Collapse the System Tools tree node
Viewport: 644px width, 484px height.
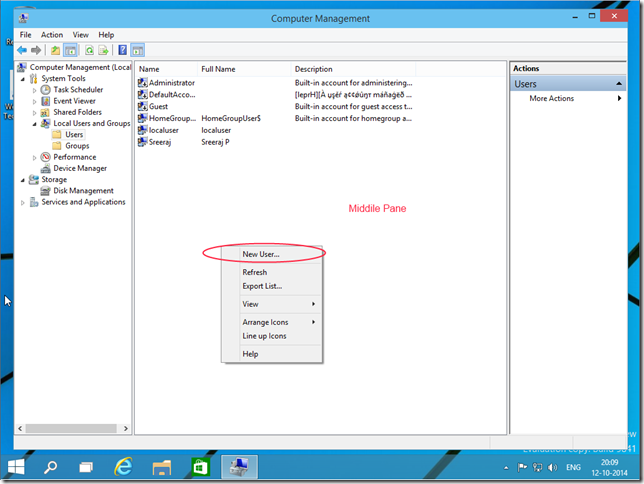click(23, 79)
